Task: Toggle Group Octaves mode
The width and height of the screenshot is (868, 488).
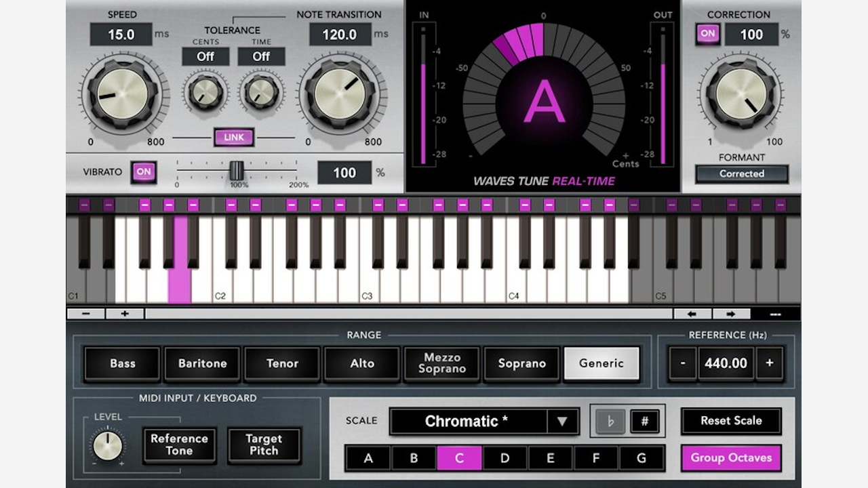Action: (x=731, y=458)
